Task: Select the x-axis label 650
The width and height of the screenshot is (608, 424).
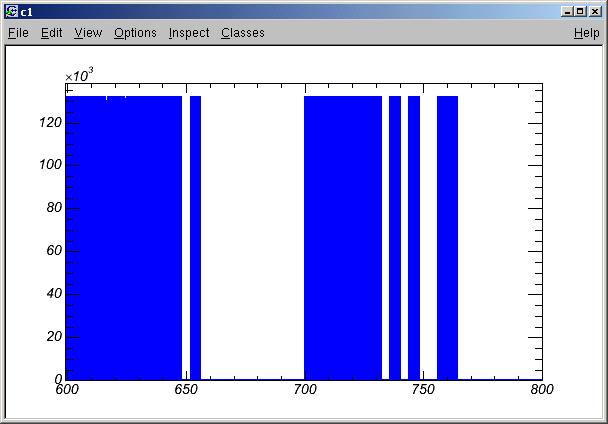Action: [x=186, y=389]
